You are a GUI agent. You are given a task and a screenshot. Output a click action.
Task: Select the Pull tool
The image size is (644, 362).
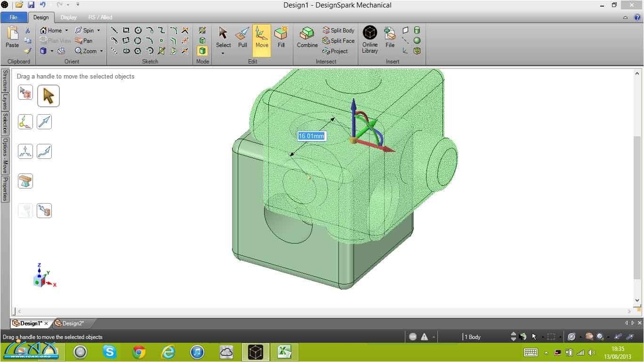[x=242, y=38]
